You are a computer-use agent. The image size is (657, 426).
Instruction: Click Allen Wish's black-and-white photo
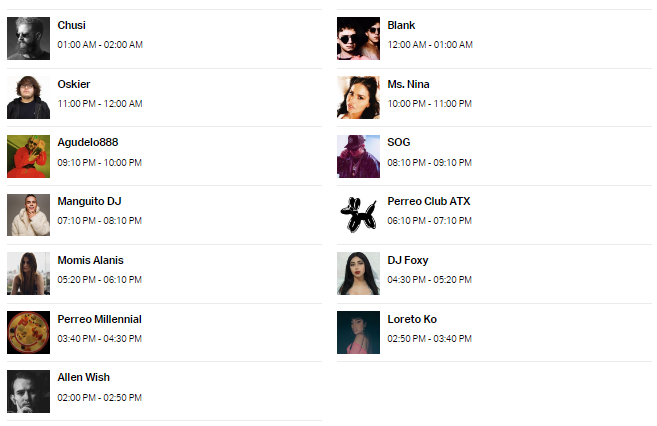click(x=28, y=392)
